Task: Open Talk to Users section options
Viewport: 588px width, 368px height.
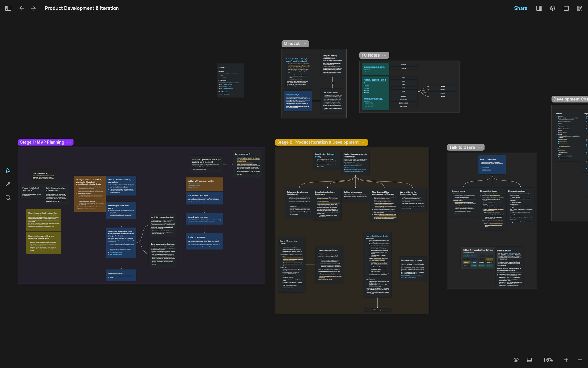Action: coord(480,147)
